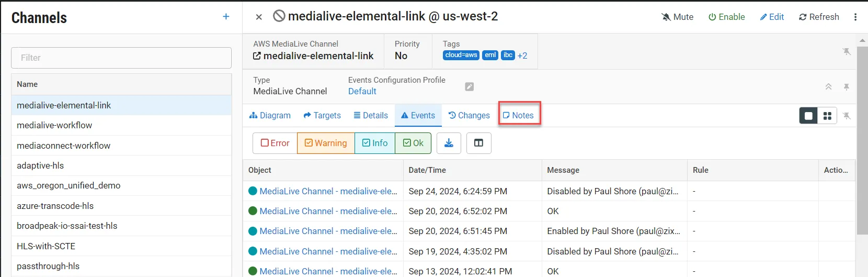Select single-panel layout view
This screenshot has width=868, height=277.
(808, 116)
